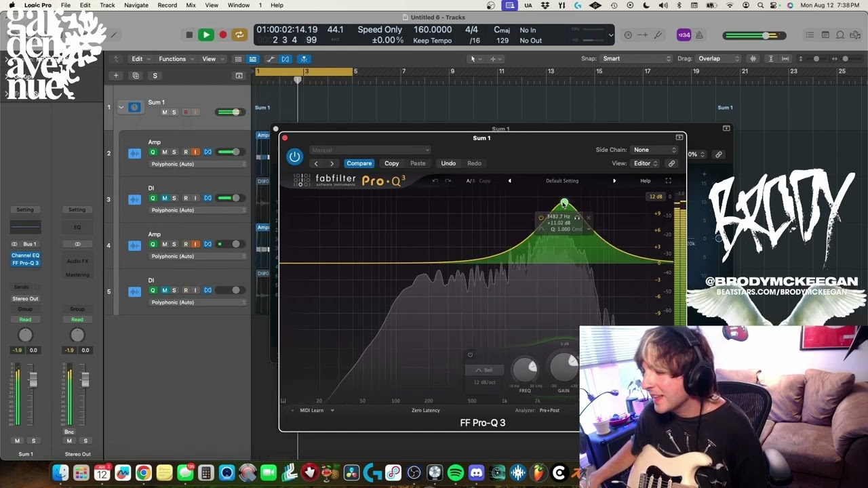Screen dimensions: 868x488
Task: Click the Pro-Q 3 plugin power bypass button
Action: [x=294, y=157]
